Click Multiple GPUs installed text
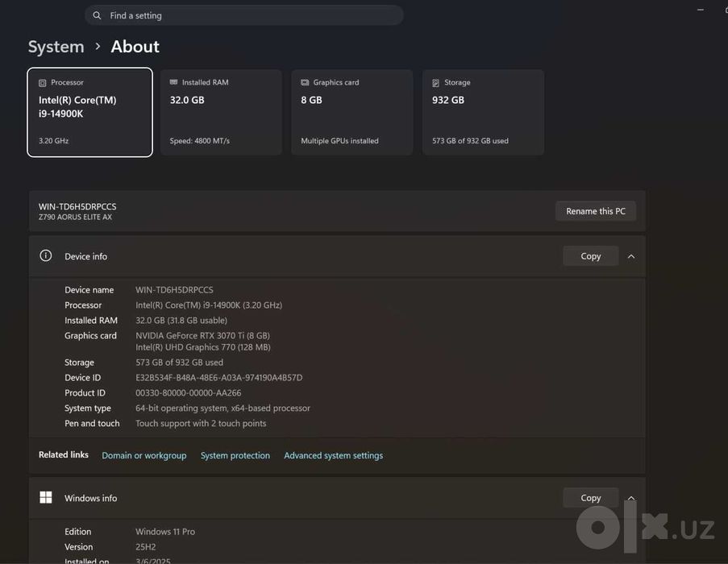This screenshot has height=564, width=728. point(339,140)
